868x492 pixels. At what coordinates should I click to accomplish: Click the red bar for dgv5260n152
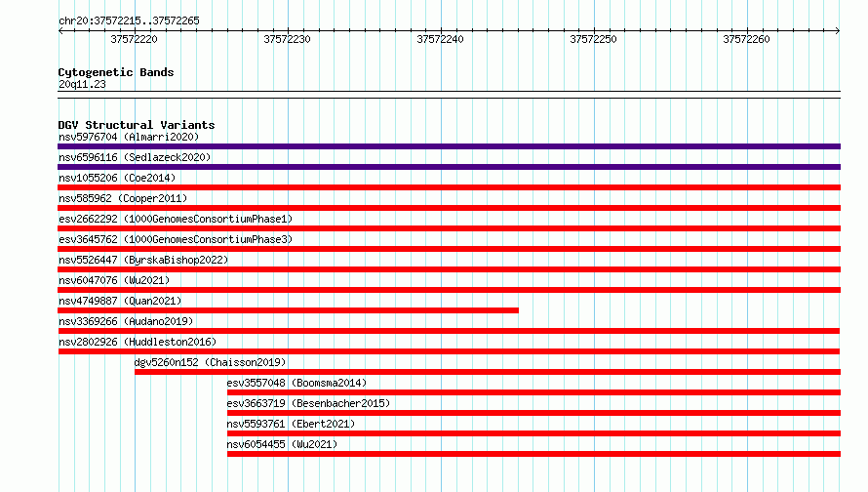[x=488, y=372]
